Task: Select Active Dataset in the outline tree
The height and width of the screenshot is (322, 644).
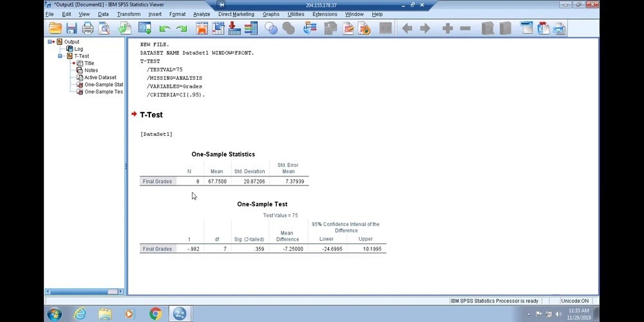Action: click(x=100, y=77)
